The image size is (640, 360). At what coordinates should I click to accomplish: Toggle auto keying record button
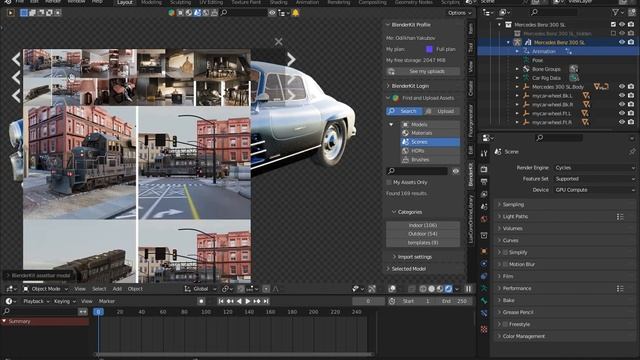[x=201, y=301]
